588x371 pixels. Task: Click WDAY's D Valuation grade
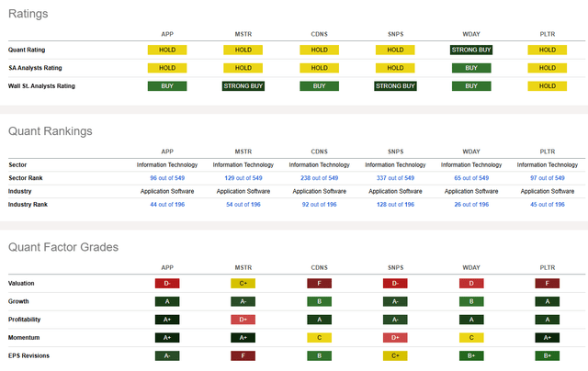(471, 284)
